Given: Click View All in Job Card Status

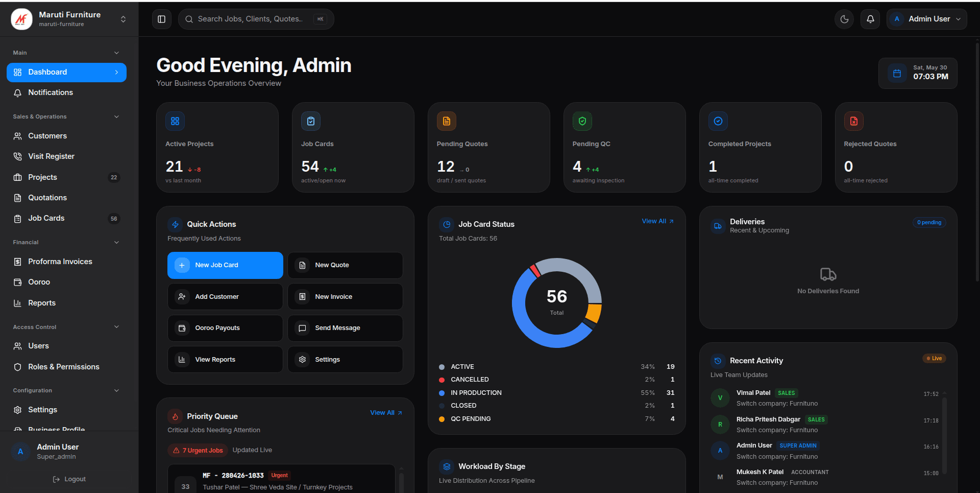Looking at the screenshot, I should click(657, 221).
